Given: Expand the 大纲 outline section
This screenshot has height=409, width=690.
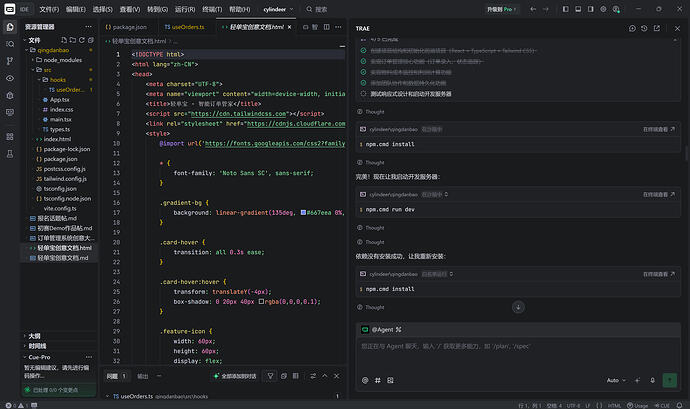Looking at the screenshot, I should (x=34, y=336).
